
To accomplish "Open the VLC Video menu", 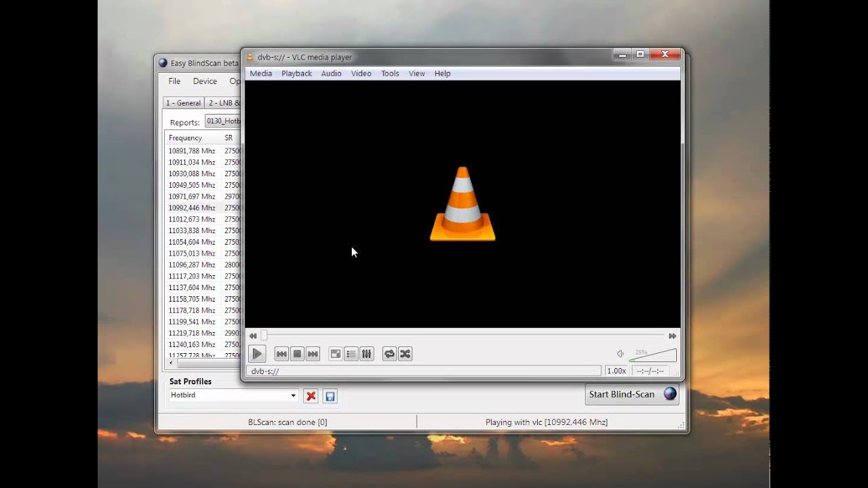I will [x=361, y=73].
